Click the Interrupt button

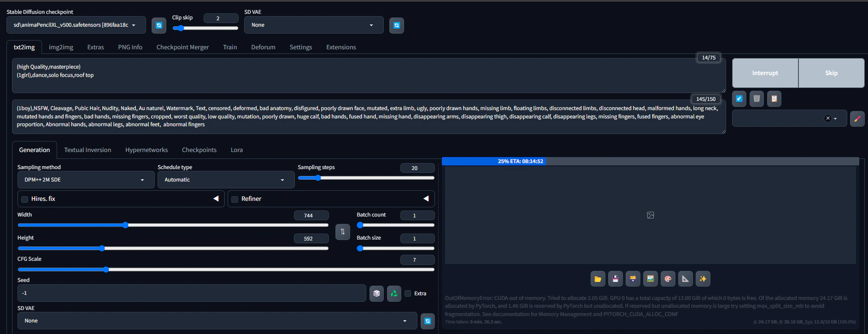765,73
